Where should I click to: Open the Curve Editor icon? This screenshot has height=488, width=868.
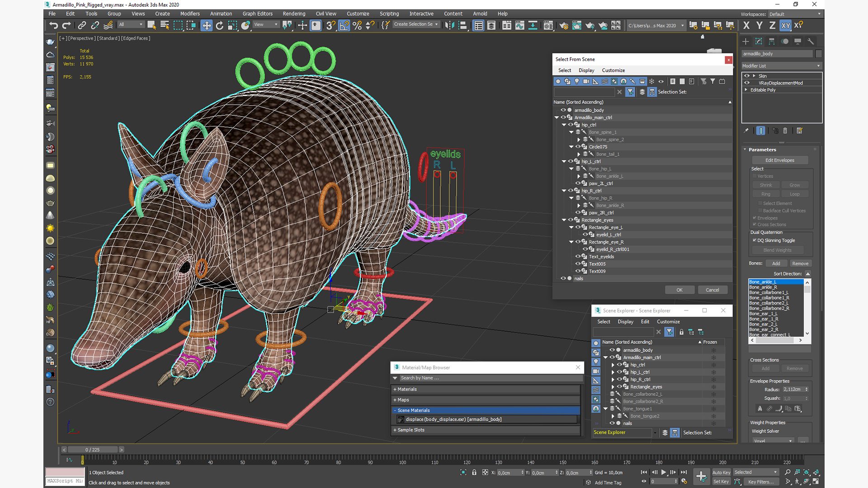pos(520,25)
